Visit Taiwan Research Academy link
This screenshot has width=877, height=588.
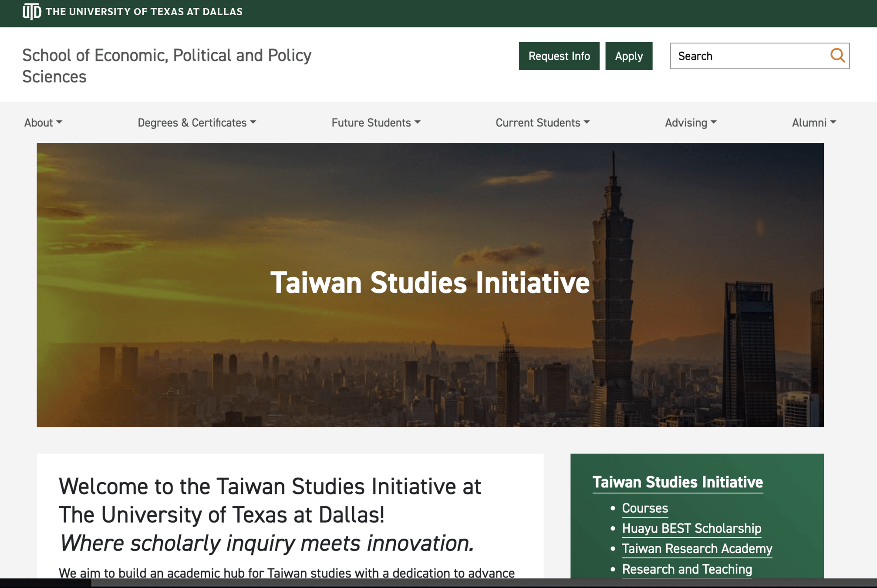pos(697,548)
